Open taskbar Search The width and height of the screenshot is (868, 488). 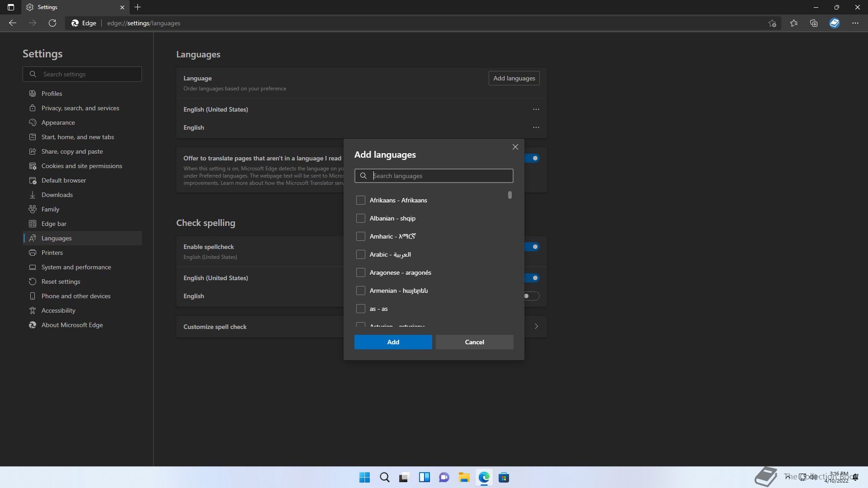click(x=385, y=478)
